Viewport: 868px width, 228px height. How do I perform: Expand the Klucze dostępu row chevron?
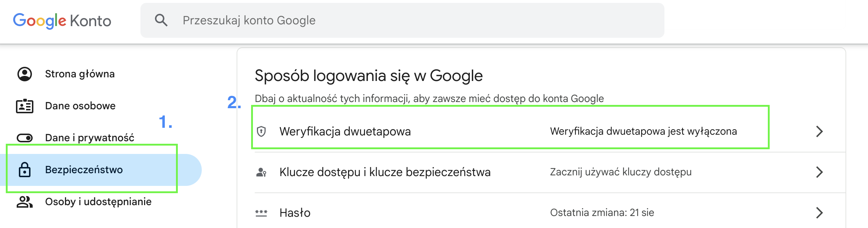click(x=819, y=172)
